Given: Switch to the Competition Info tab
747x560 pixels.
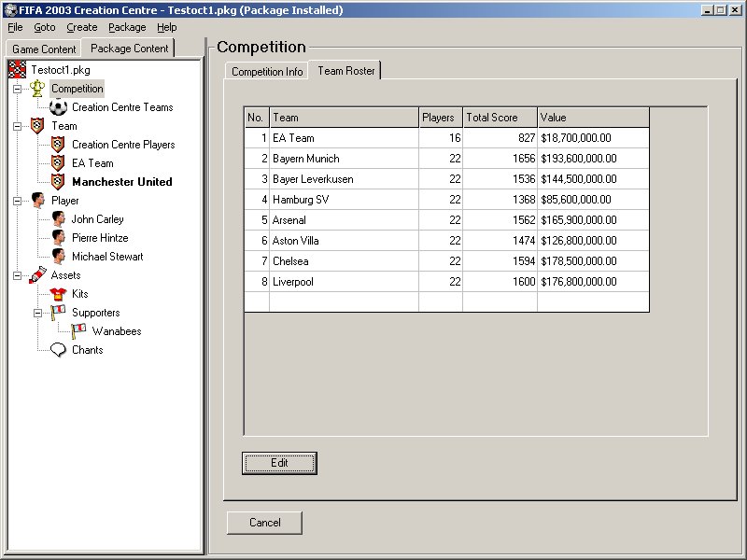Looking at the screenshot, I should click(x=267, y=72).
